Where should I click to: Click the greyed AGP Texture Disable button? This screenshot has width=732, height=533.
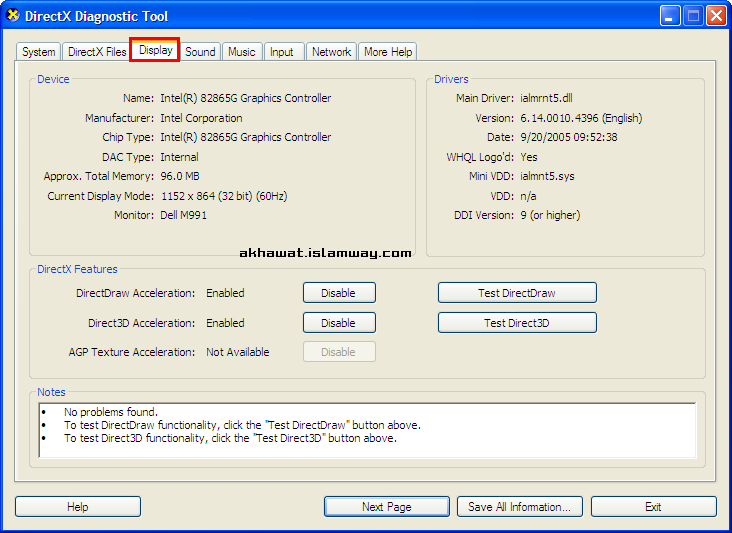(339, 352)
